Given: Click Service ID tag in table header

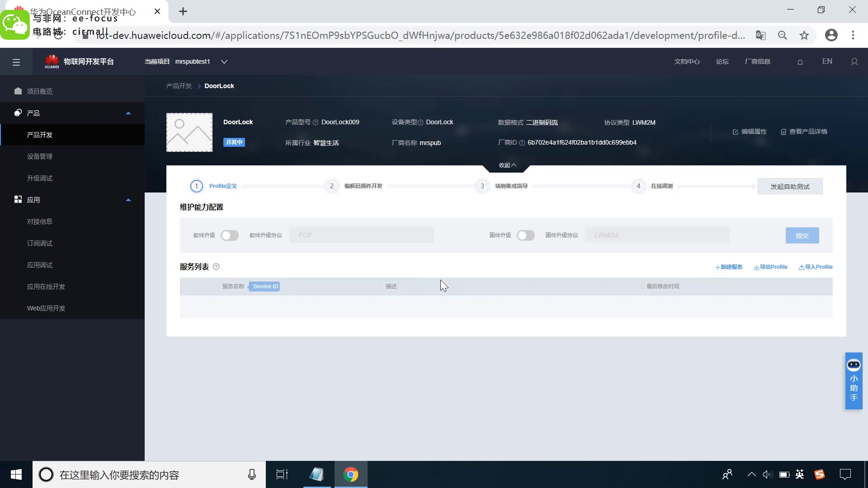Looking at the screenshot, I should (x=265, y=286).
